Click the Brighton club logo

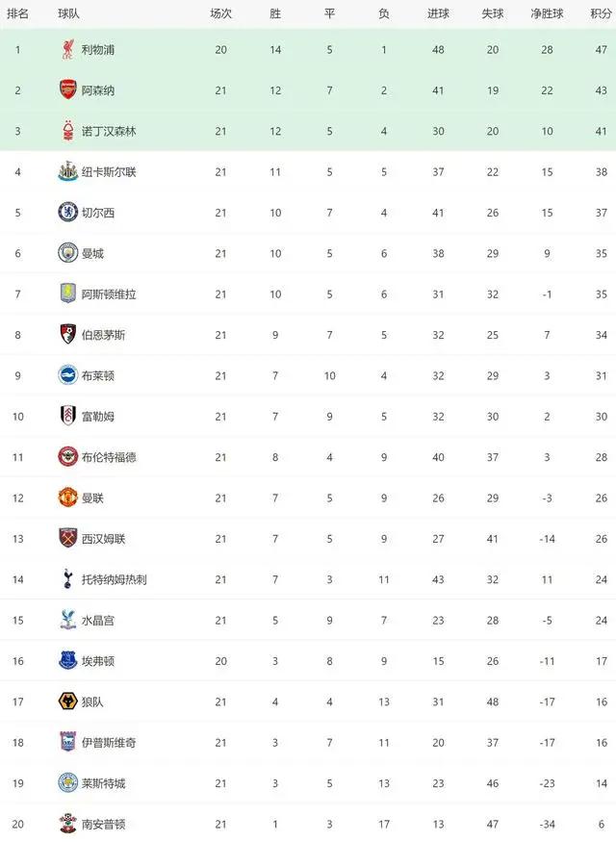click(x=67, y=375)
